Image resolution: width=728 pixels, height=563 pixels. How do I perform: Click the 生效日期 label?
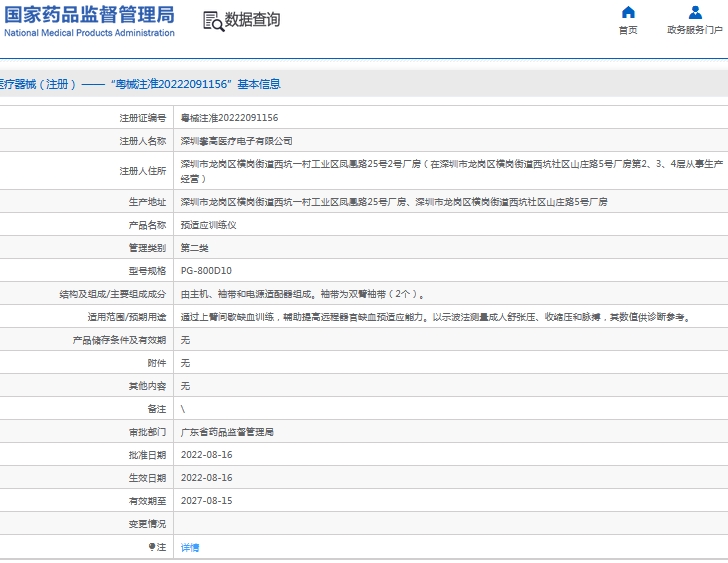coord(147,478)
